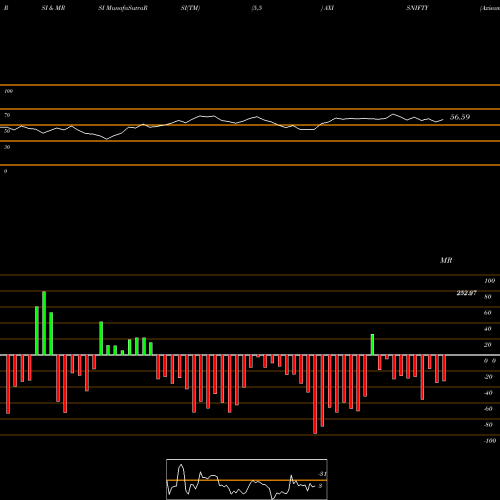
Task: Click the RSI value label 56.59
Action: [x=460, y=117]
